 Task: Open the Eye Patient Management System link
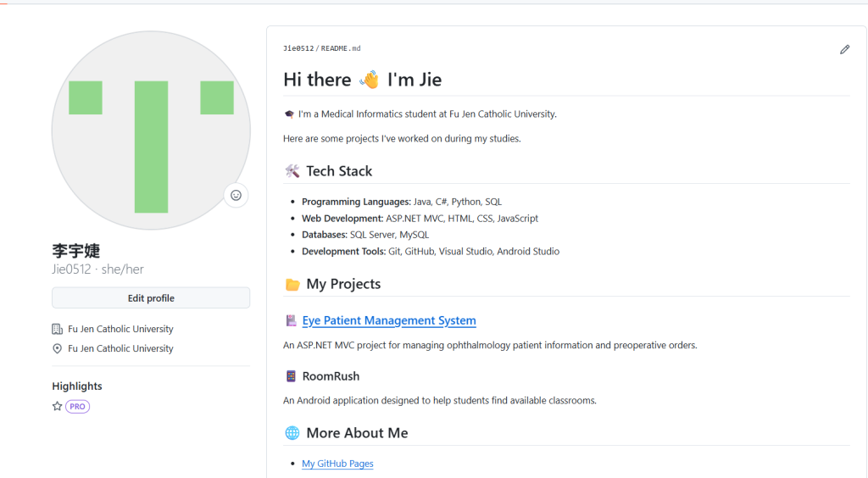(x=389, y=321)
